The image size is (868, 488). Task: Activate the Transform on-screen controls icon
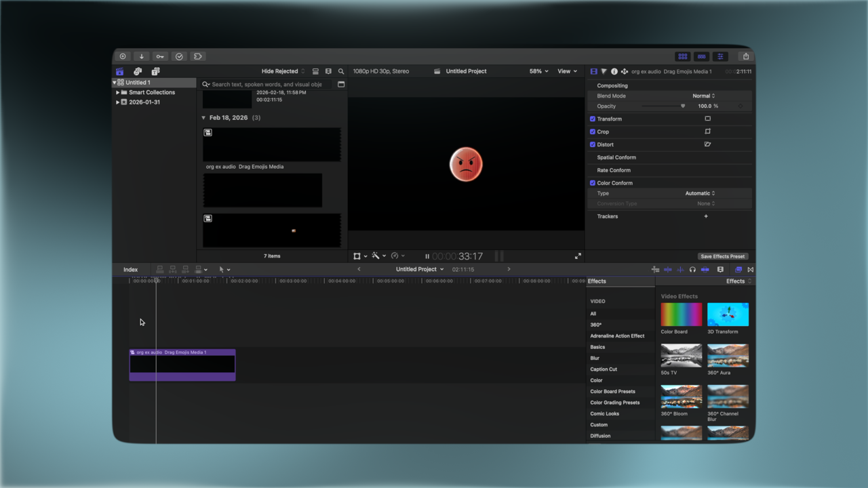(x=707, y=119)
